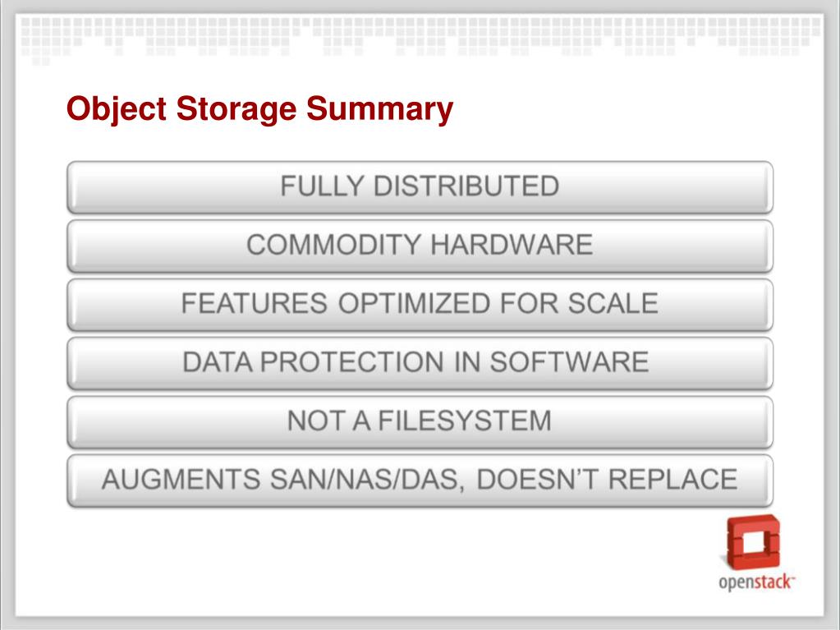840x630 pixels.
Task: Click the gray pixel pattern banner
Action: coord(420,38)
